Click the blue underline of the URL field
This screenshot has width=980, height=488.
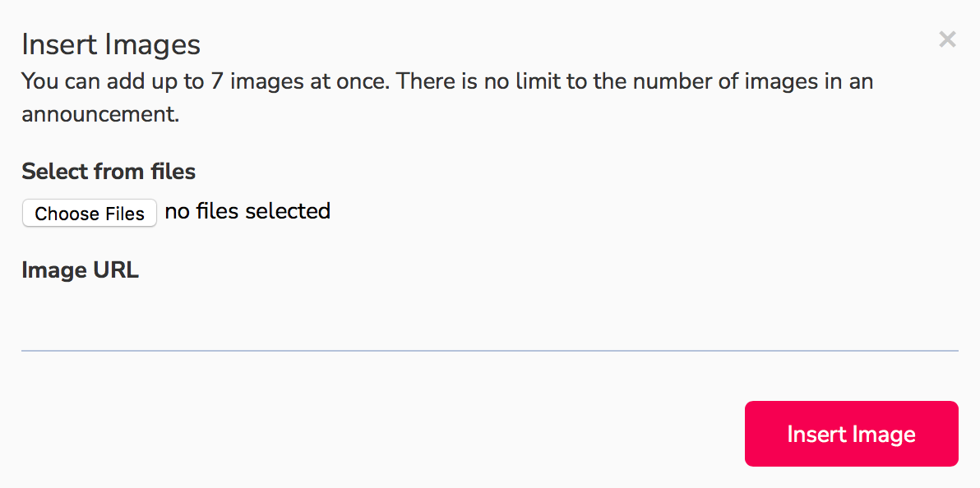[x=490, y=351]
